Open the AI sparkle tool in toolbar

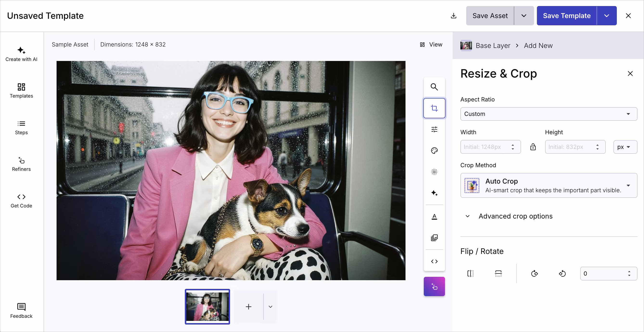434,193
